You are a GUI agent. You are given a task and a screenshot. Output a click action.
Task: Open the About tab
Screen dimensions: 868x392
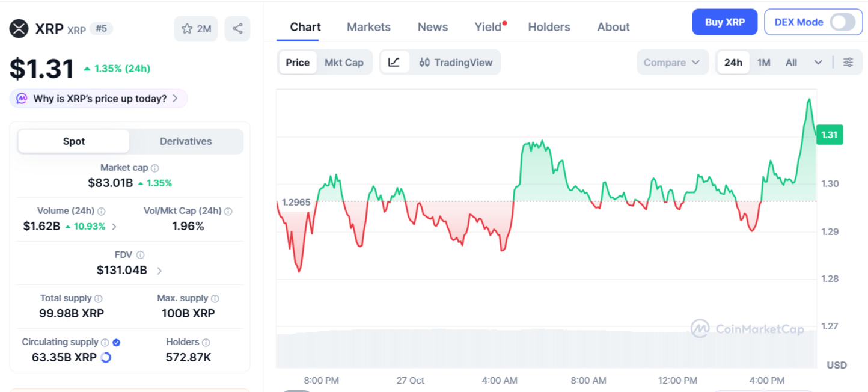tap(613, 27)
